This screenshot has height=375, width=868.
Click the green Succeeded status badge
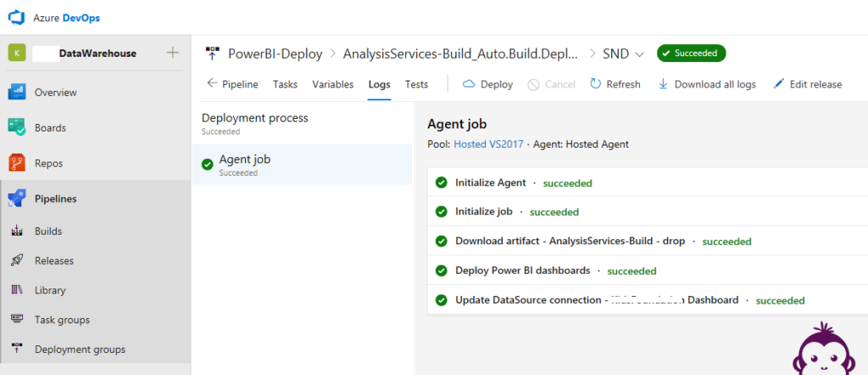692,53
